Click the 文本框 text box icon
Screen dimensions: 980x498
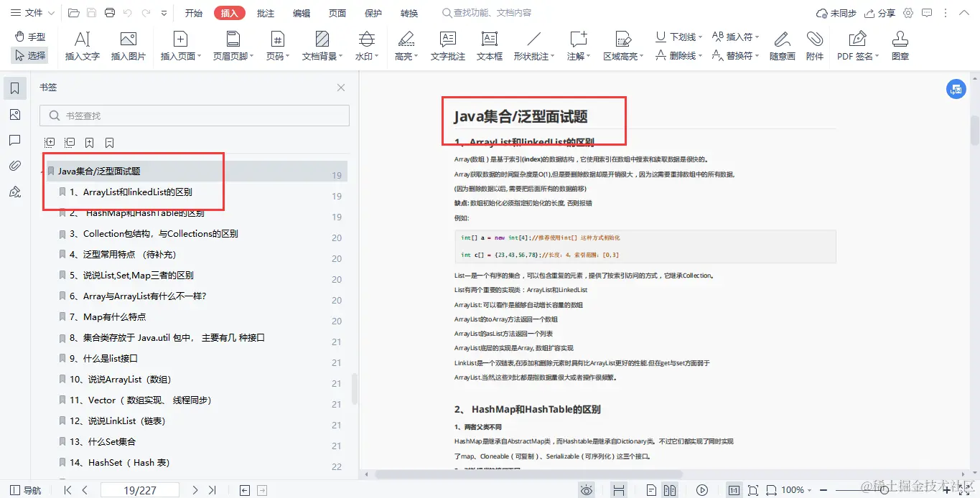pos(489,43)
